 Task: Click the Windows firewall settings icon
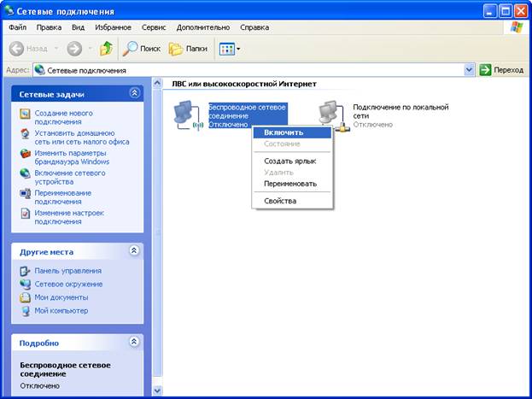pyautogui.click(x=25, y=154)
